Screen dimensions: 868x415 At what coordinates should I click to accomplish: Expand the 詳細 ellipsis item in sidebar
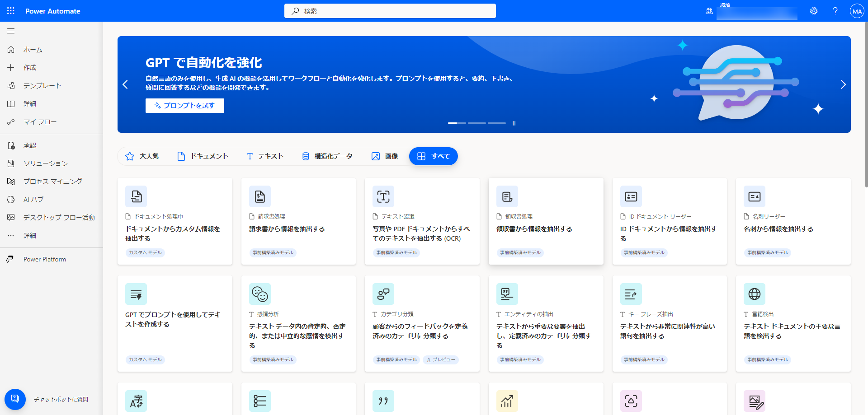[x=52, y=236]
